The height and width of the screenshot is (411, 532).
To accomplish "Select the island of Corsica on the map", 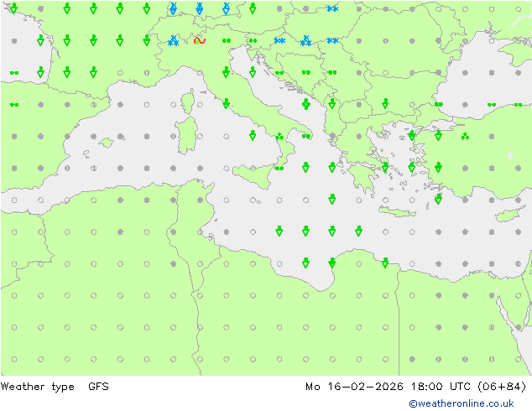I will pyautogui.click(x=187, y=101).
